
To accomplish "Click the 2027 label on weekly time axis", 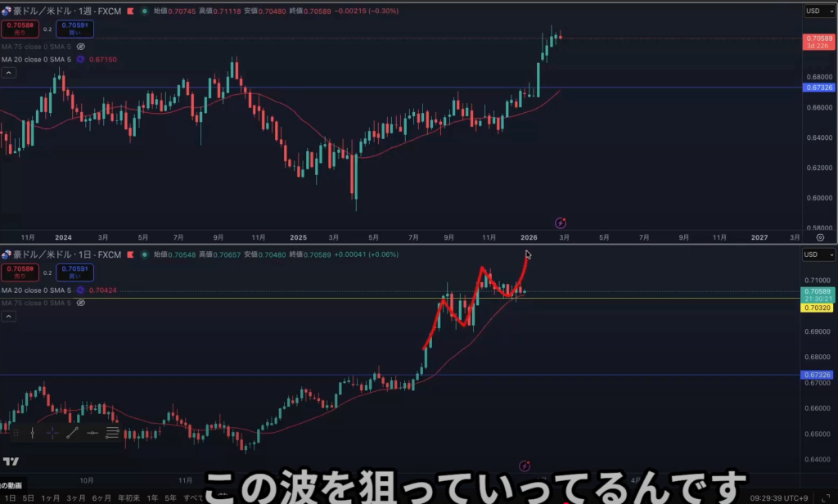I will [759, 237].
